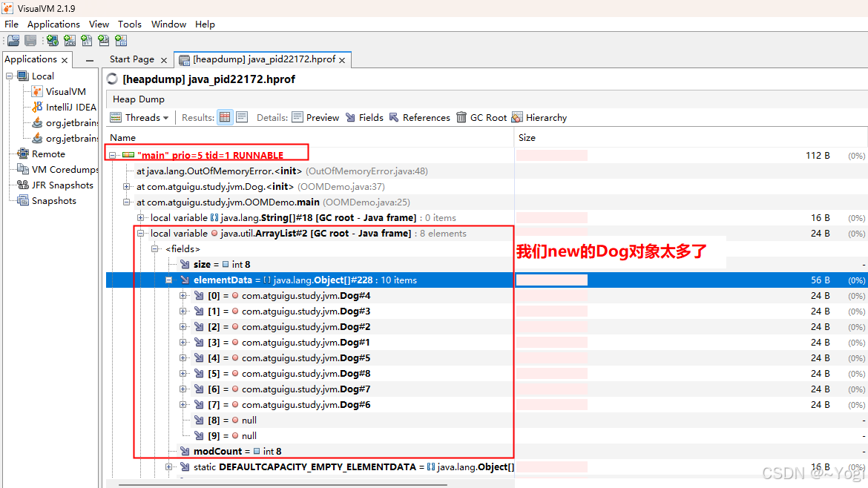Click the Load snapshot toolbar icon
Image resolution: width=868 pixels, height=488 pixels.
click(x=13, y=41)
